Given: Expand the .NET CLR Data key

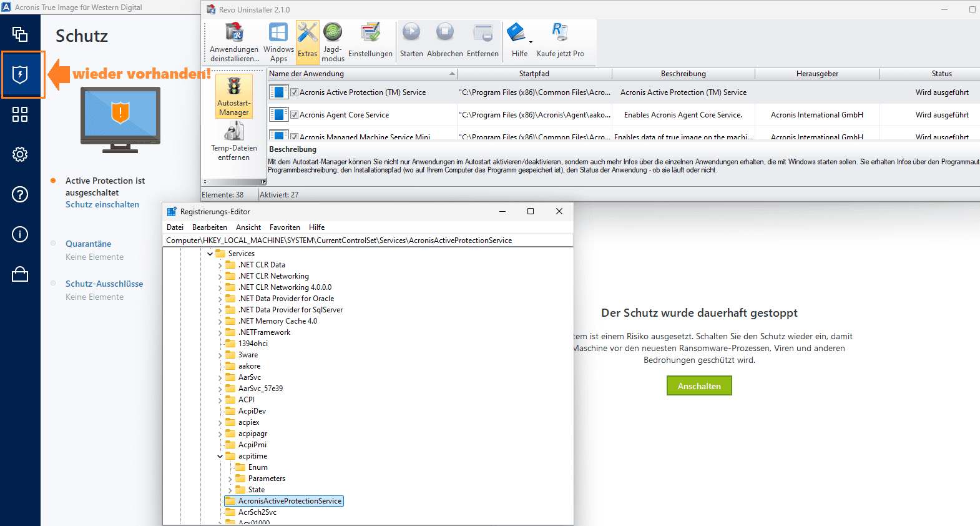Looking at the screenshot, I should point(220,265).
